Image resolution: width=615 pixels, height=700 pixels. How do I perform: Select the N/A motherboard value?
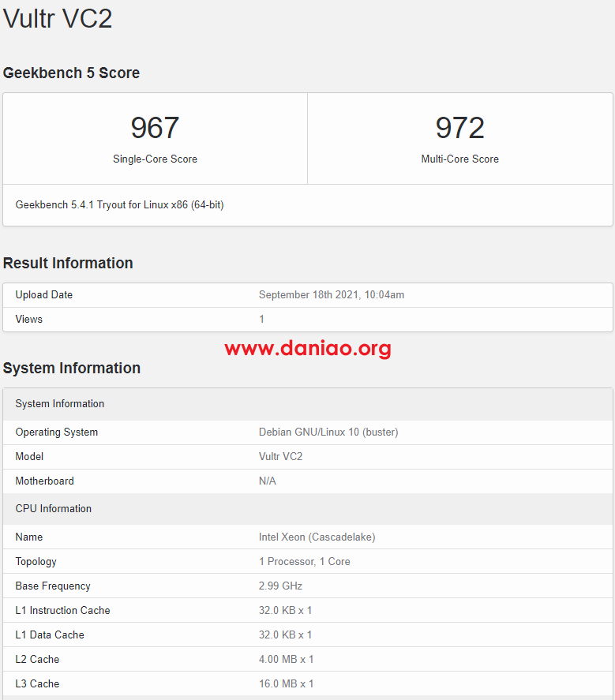click(x=268, y=481)
